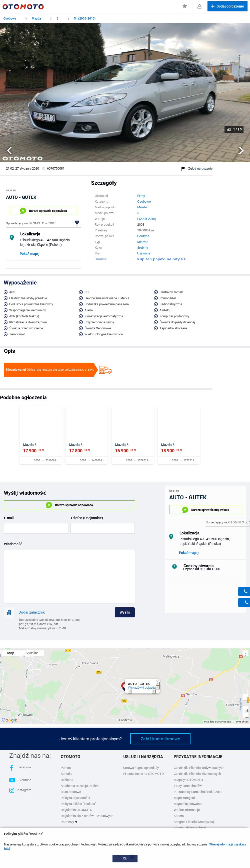
Task: Open OTOMOTO Instagram profile icon
Action: click(12, 790)
